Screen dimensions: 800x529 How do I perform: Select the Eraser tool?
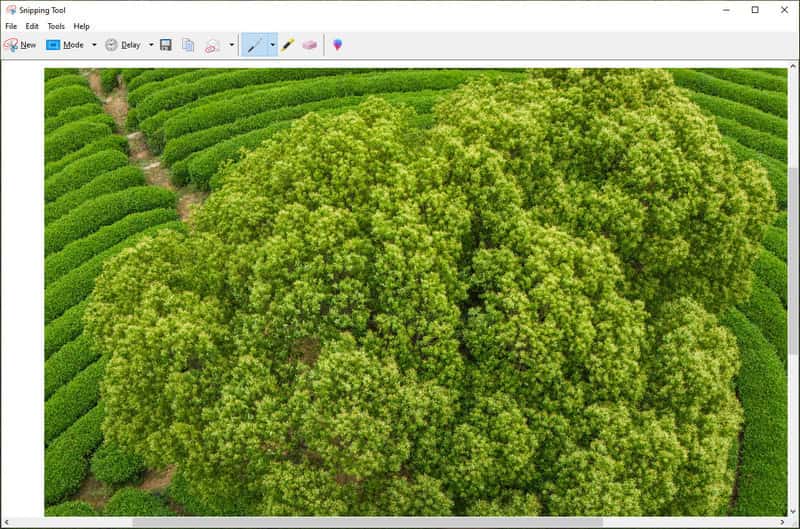(310, 45)
